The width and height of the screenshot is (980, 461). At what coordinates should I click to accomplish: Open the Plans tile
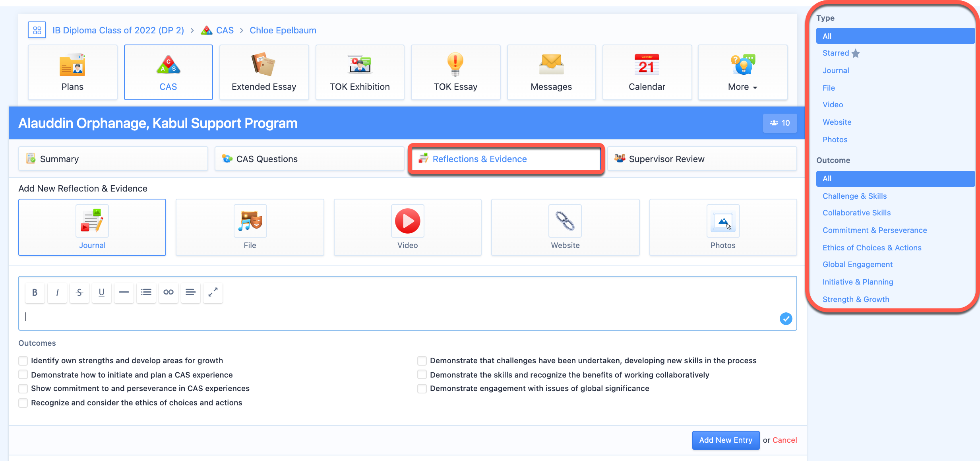pos(73,72)
